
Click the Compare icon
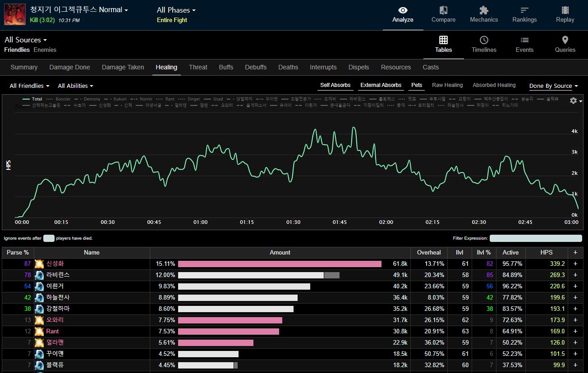point(443,10)
